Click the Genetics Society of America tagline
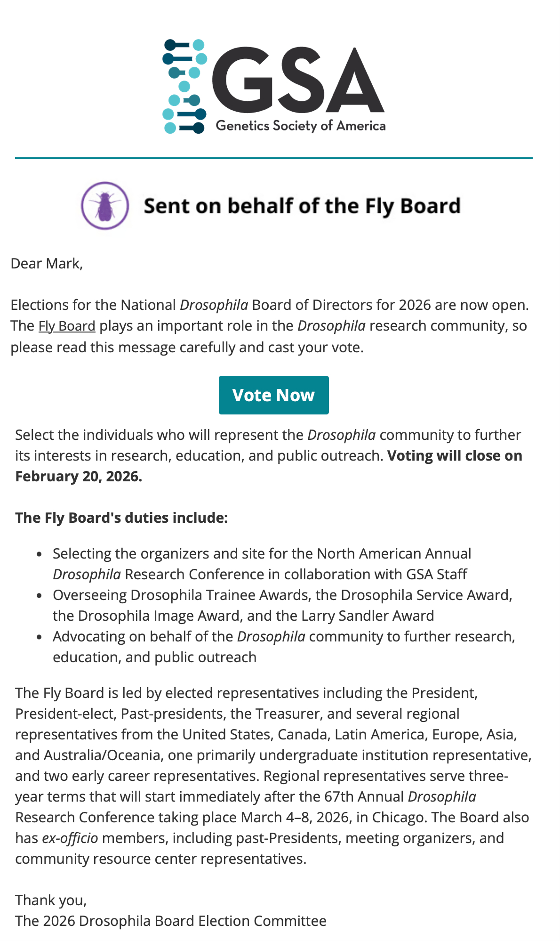This screenshot has height=941, width=560. 301,126
